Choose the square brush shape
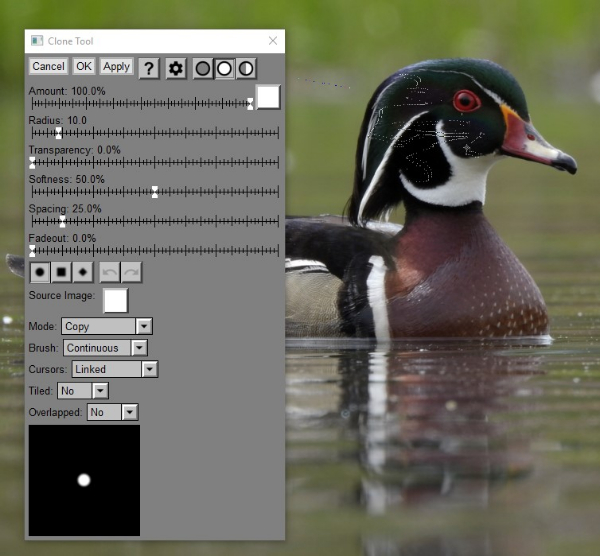 click(61, 271)
